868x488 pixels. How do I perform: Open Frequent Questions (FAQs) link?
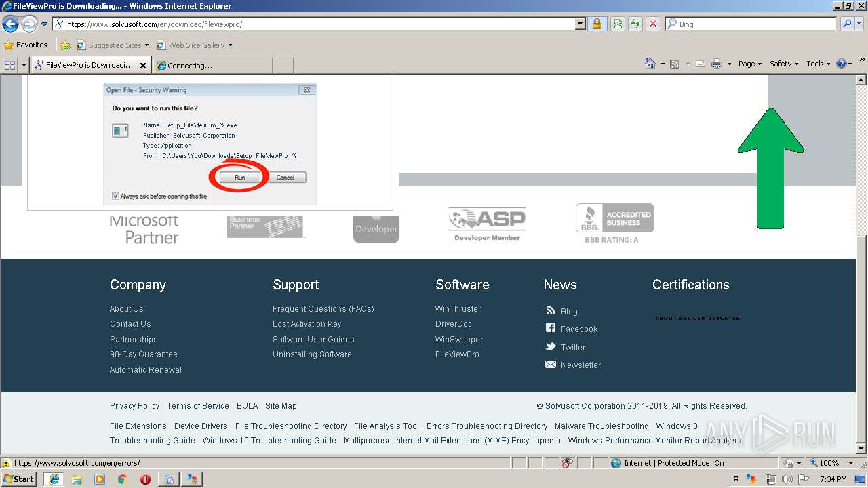pos(323,309)
